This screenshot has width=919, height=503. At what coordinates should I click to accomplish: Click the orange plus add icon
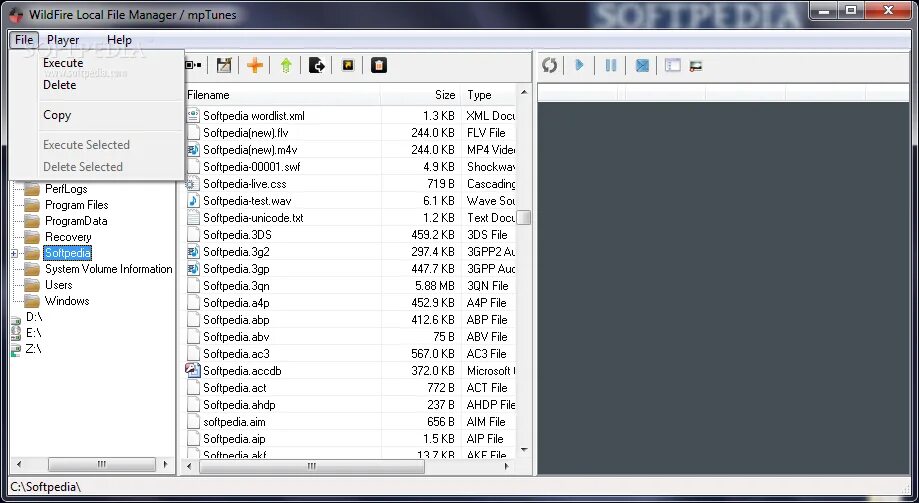point(254,65)
